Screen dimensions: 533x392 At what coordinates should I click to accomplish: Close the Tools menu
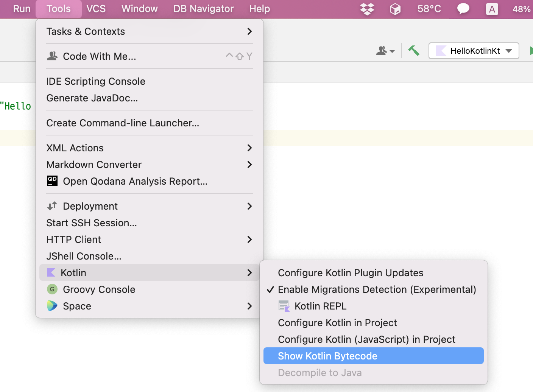59,9
